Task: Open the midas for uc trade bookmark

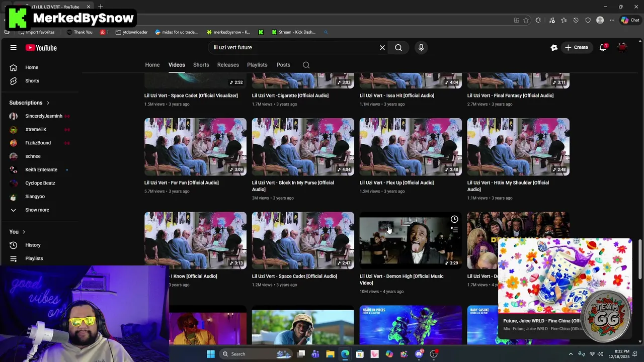Action: click(x=176, y=32)
